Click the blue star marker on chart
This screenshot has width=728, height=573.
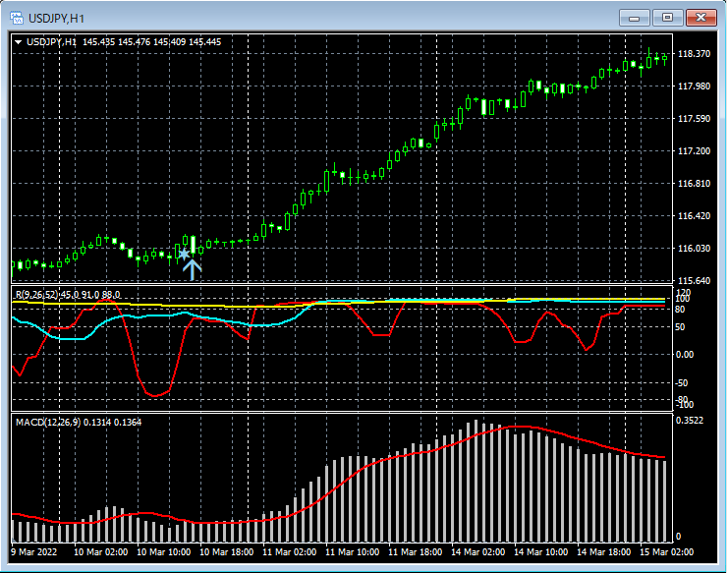[184, 255]
